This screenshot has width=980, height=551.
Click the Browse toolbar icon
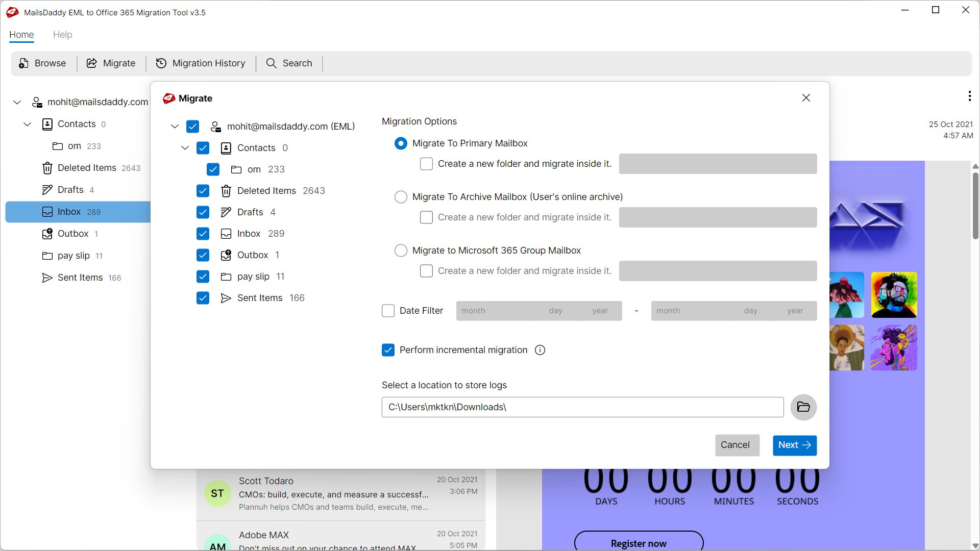point(23,63)
